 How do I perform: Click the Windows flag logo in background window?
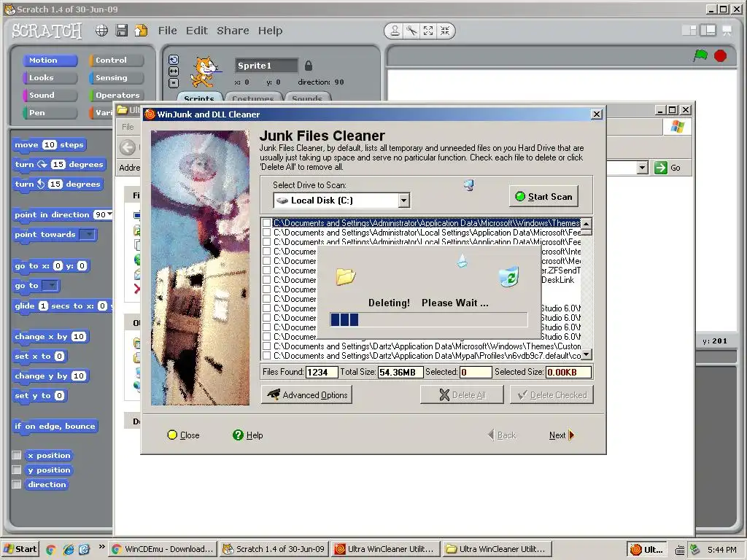(x=677, y=127)
